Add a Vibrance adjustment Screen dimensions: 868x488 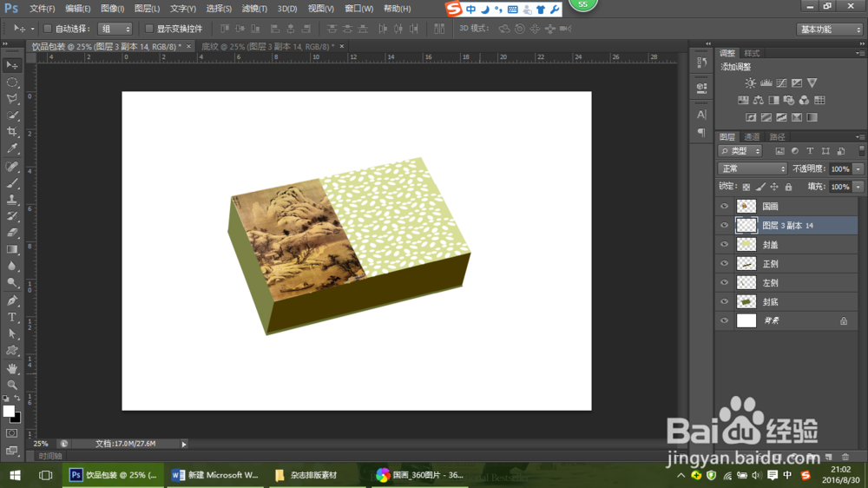[x=812, y=83]
